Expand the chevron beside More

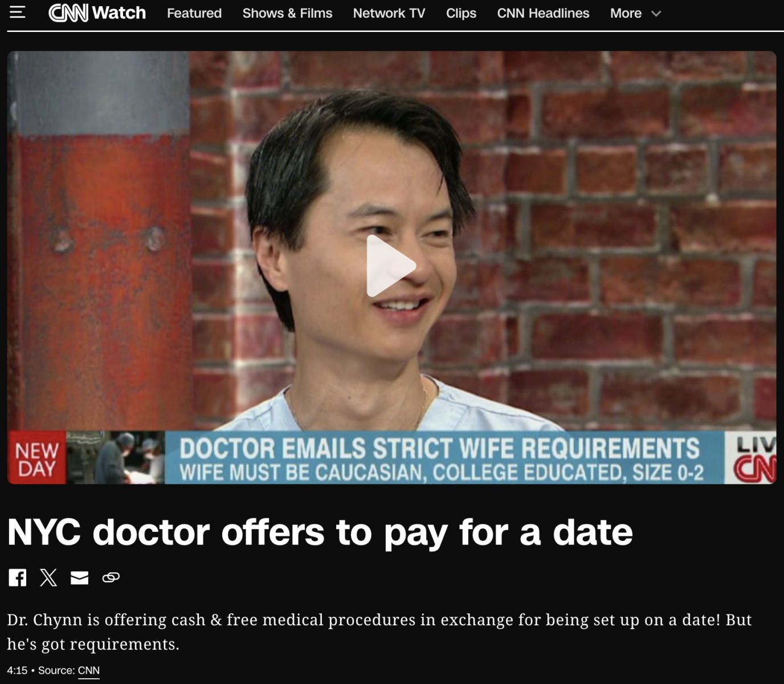click(x=656, y=13)
